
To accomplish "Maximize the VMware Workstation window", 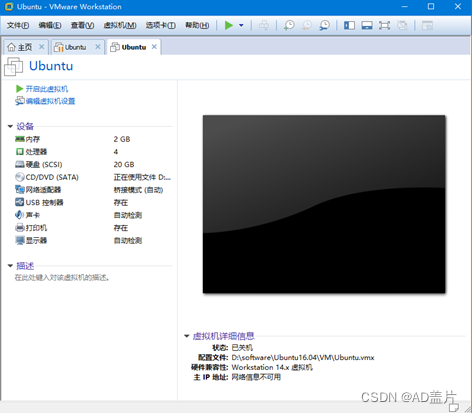I will (431, 6).
